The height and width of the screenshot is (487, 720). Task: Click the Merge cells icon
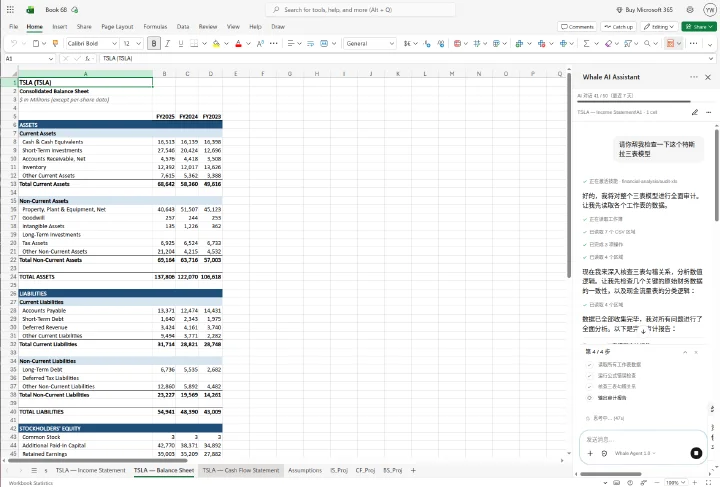pos(324,44)
